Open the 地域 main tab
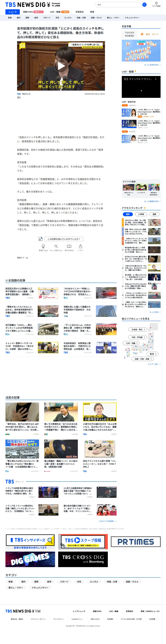166x644 pixels. pyautogui.click(x=92, y=12)
